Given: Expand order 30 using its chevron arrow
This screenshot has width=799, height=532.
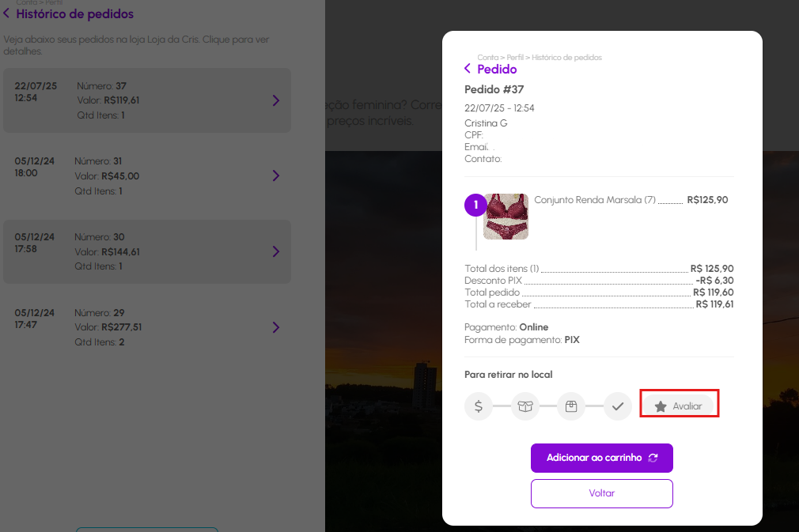Looking at the screenshot, I should (x=276, y=251).
